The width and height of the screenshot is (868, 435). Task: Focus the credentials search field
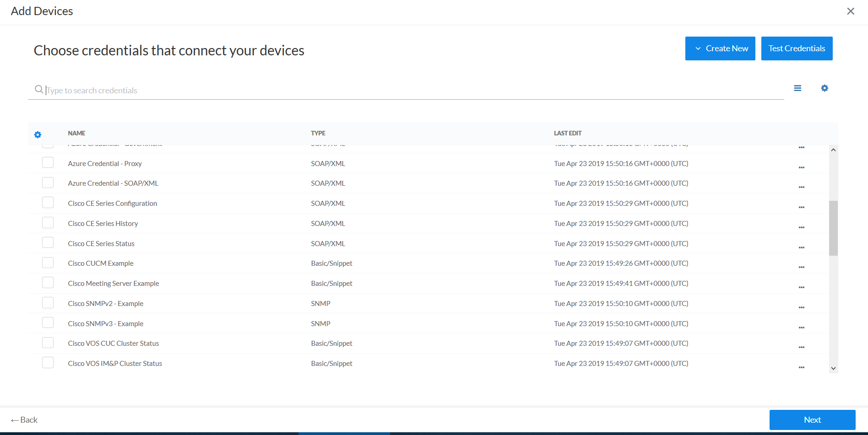412,91
